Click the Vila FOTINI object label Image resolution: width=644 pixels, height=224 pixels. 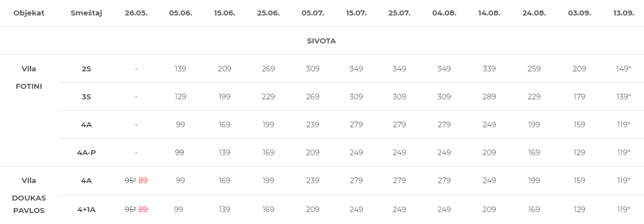point(29,77)
